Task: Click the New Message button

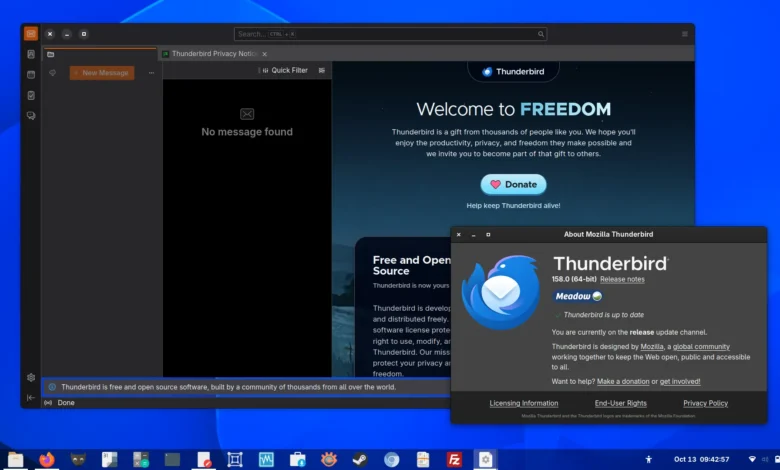Action: [102, 73]
